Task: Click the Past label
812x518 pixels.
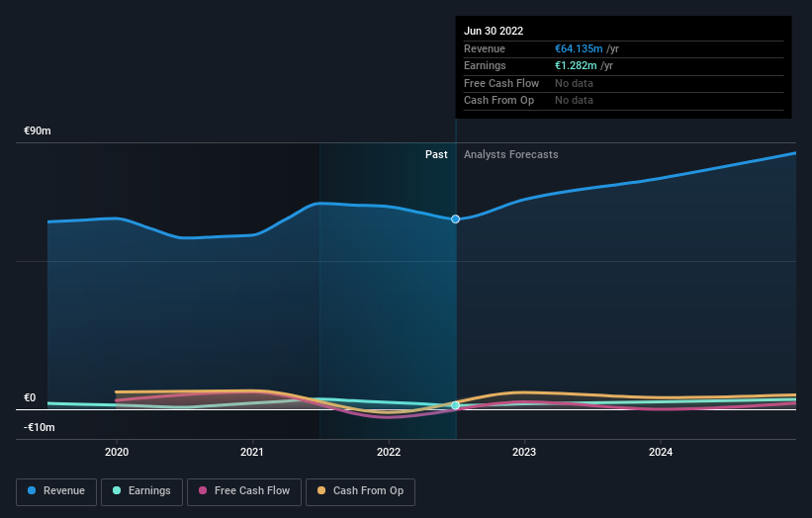Action: (x=436, y=154)
